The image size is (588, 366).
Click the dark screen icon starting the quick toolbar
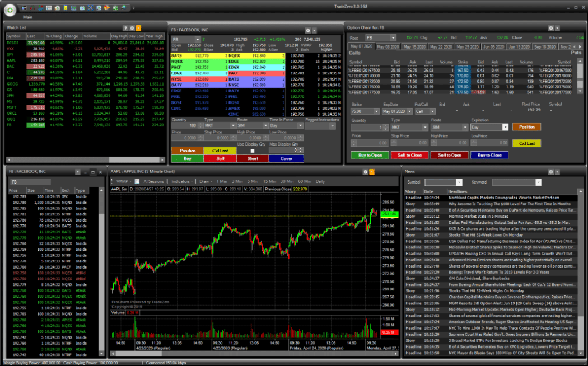(24, 7)
